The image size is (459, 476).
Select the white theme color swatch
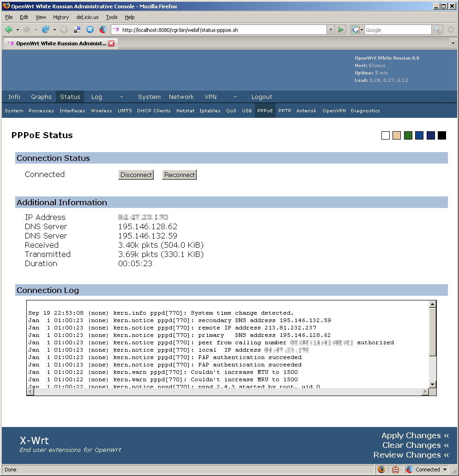[385, 135]
